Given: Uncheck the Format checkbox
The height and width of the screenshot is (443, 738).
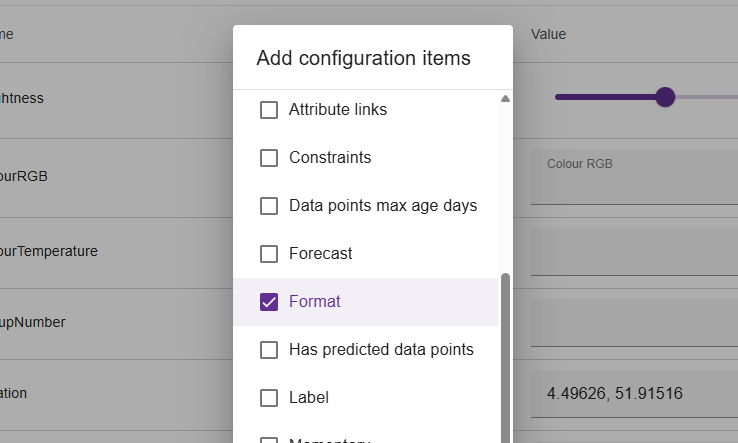Looking at the screenshot, I should pos(269,302).
